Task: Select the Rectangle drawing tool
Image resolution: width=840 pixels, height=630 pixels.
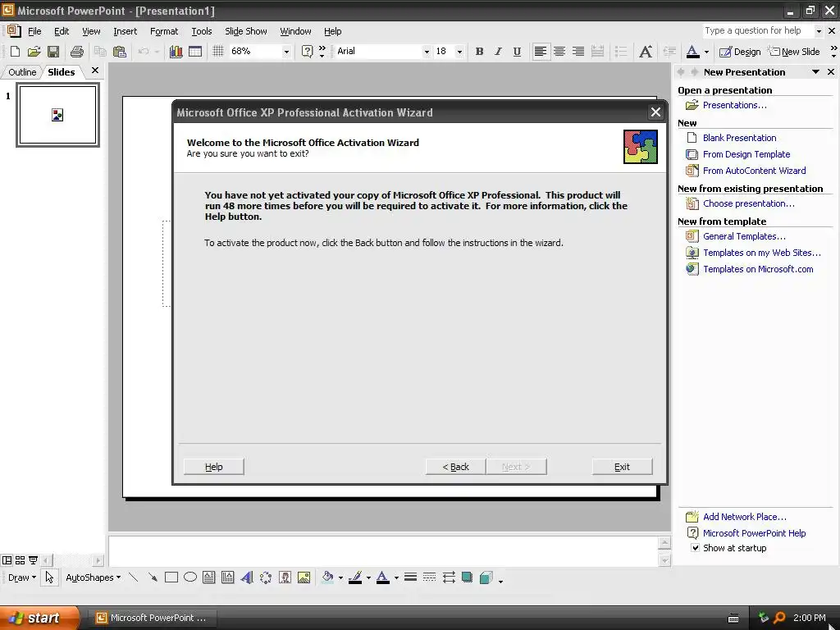Action: coord(171,577)
